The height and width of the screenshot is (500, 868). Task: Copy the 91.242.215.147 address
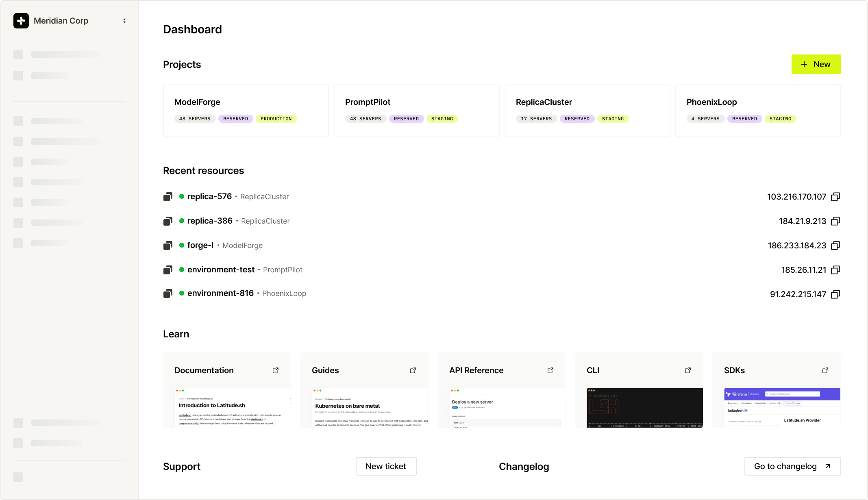point(835,294)
